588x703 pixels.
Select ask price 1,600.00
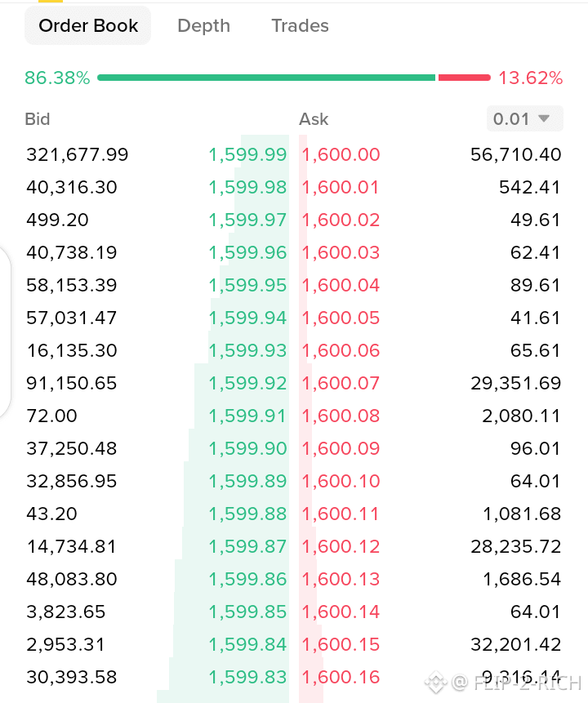pos(341,154)
